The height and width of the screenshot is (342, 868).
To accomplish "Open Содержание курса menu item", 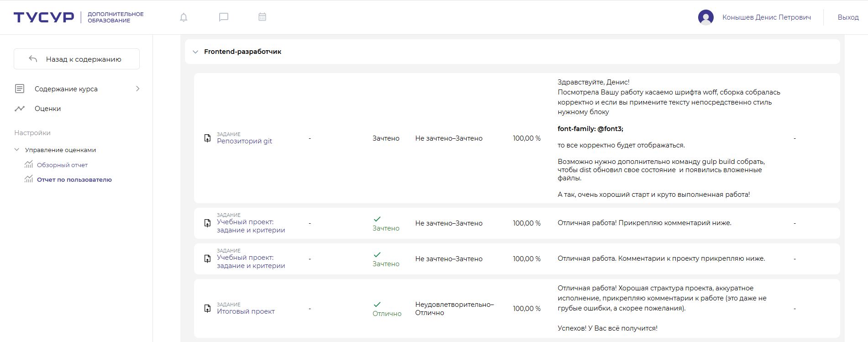I will tap(66, 89).
